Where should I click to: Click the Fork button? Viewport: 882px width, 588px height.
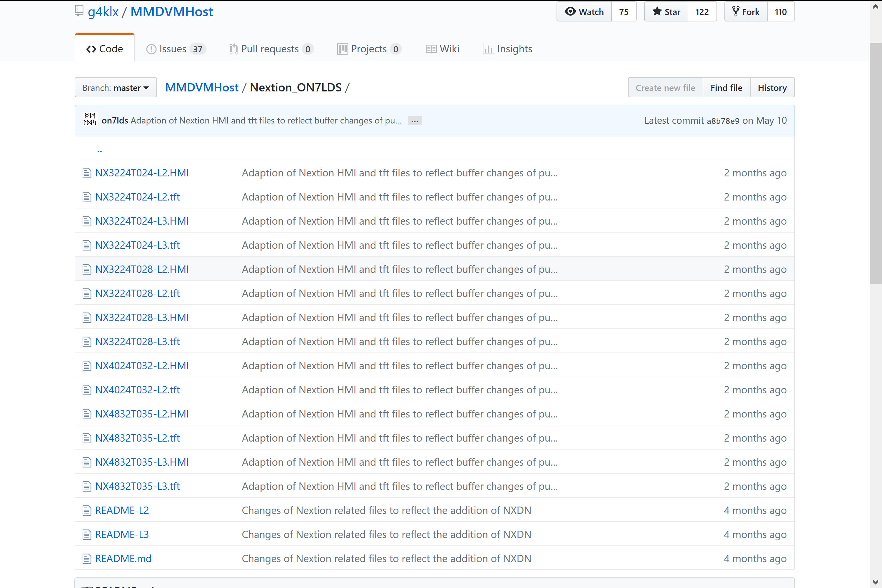[746, 12]
